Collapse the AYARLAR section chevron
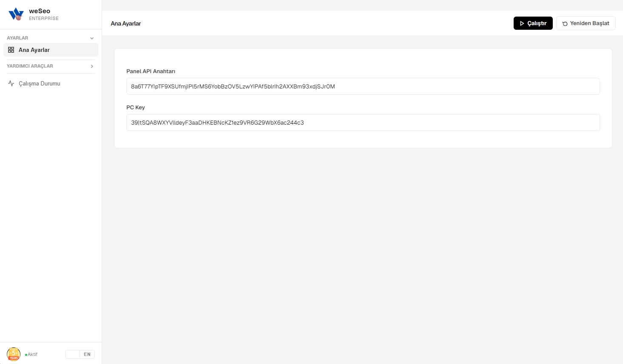 [x=92, y=38]
